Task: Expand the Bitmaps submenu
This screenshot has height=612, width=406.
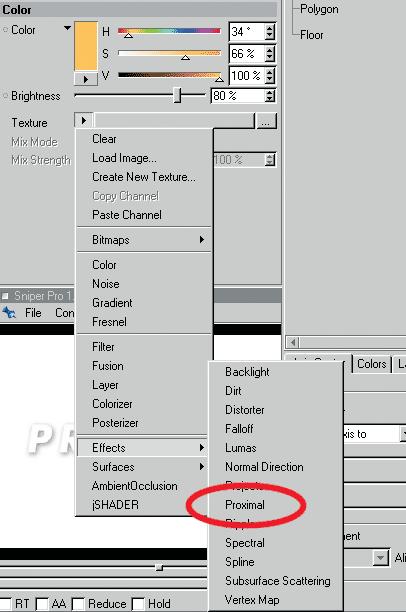Action: [x=144, y=240]
